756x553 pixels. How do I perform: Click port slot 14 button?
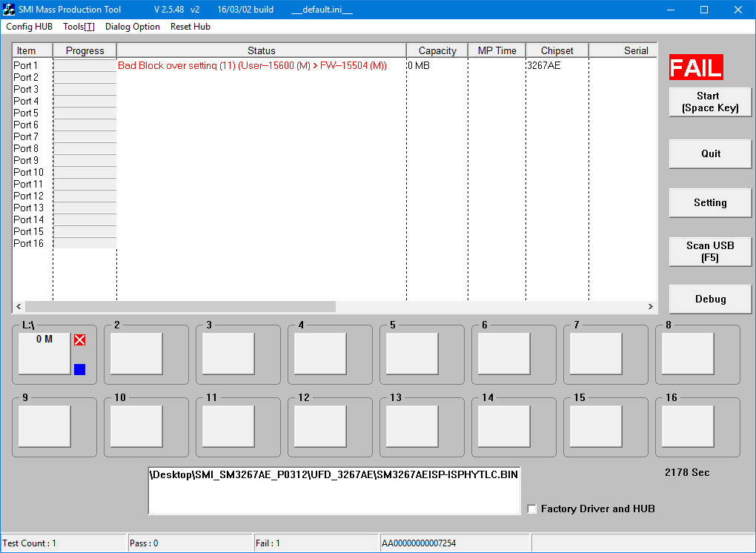[x=504, y=426]
